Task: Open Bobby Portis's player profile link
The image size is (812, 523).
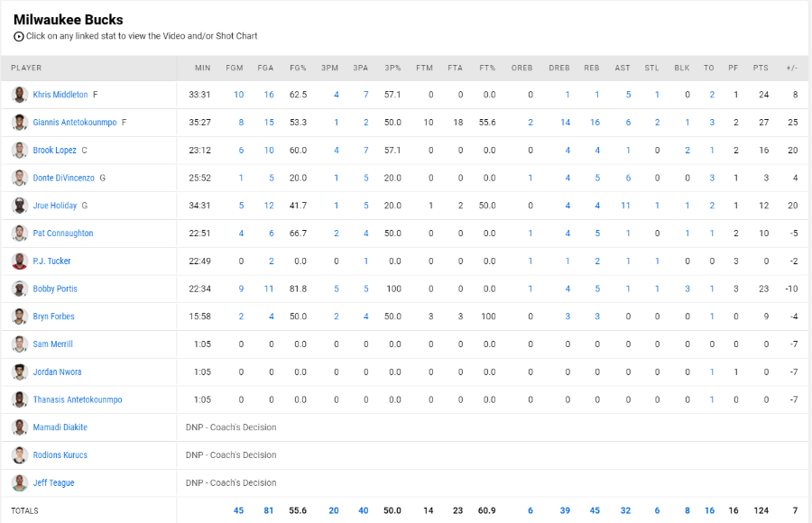Action: point(55,289)
